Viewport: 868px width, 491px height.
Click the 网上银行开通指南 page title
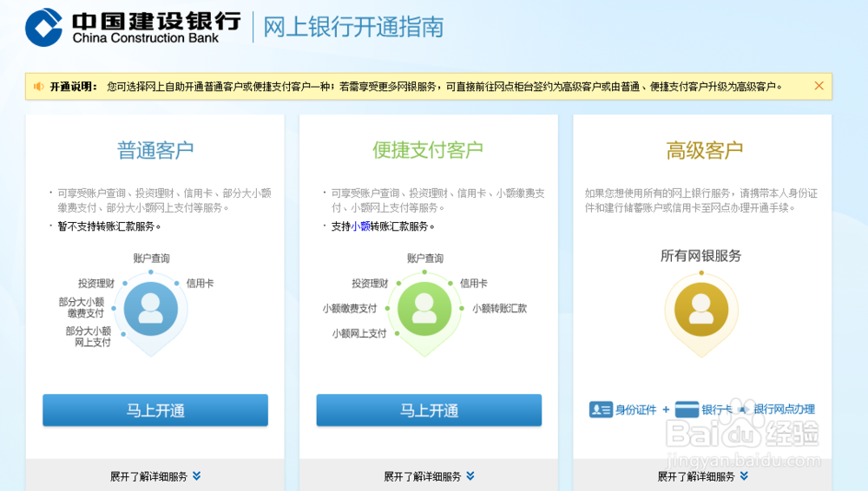(x=353, y=27)
